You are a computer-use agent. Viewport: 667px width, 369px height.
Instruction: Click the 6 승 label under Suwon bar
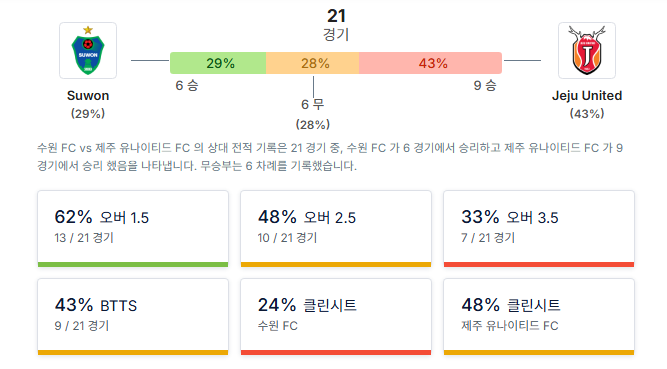(187, 85)
